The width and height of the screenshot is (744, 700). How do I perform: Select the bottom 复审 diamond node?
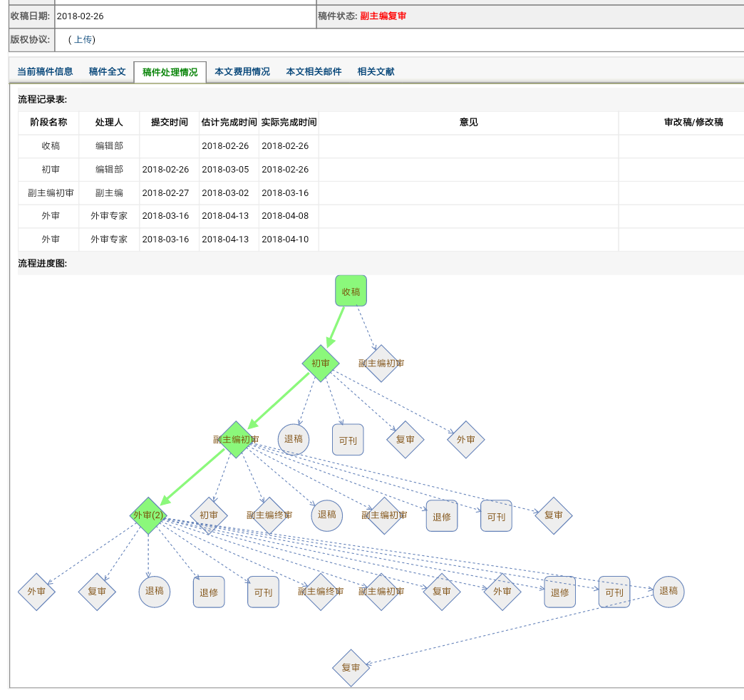351,668
